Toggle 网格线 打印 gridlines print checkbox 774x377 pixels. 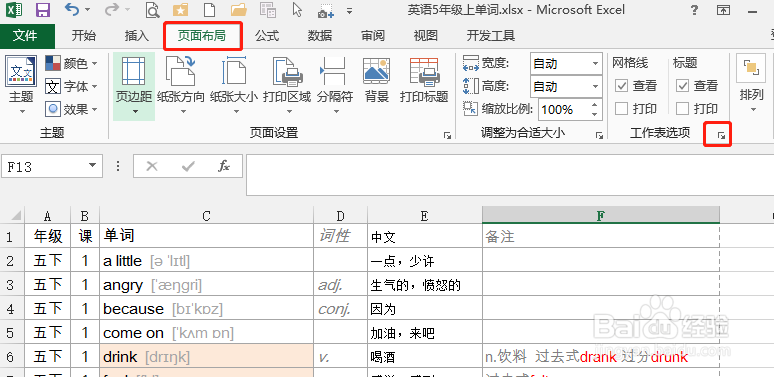(x=621, y=109)
